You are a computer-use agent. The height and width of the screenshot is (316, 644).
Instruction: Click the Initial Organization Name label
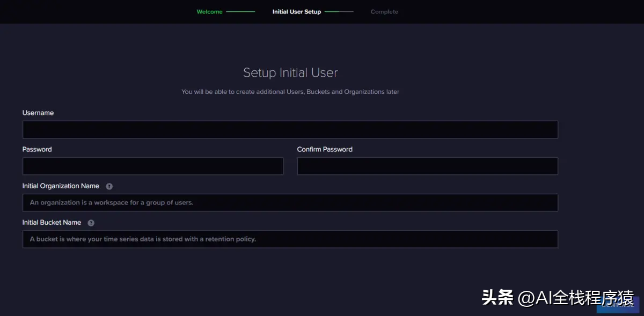[61, 186]
